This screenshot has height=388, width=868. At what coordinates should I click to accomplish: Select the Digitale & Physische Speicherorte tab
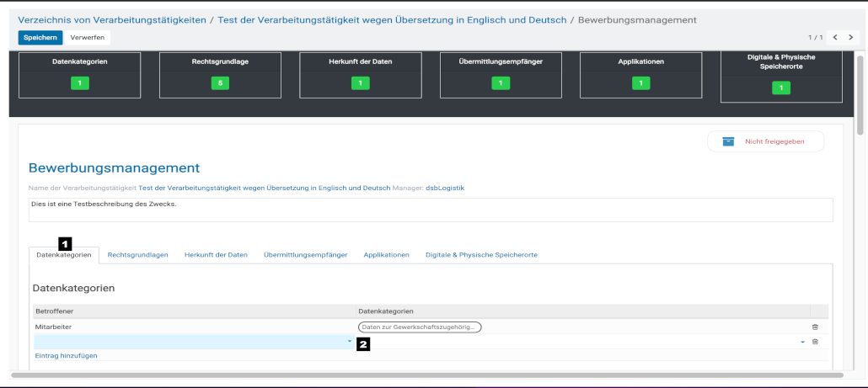481,255
